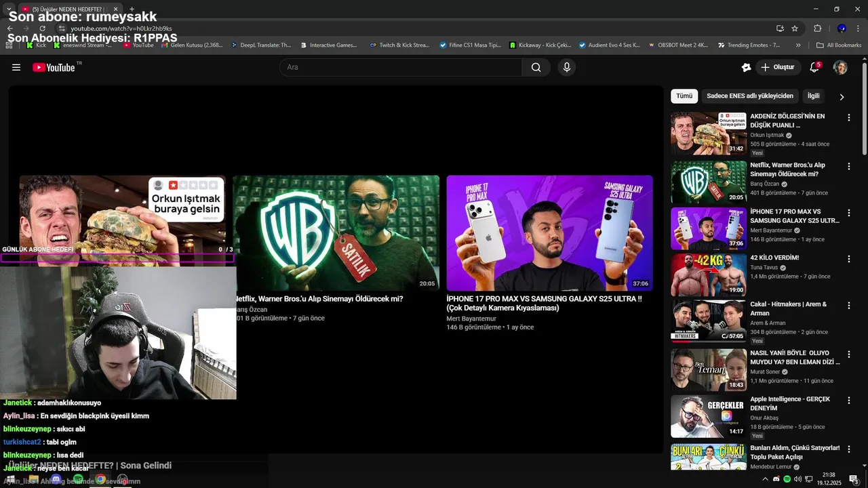Open Trending Emotes bookmark
This screenshot has width=868, height=488.
point(749,45)
